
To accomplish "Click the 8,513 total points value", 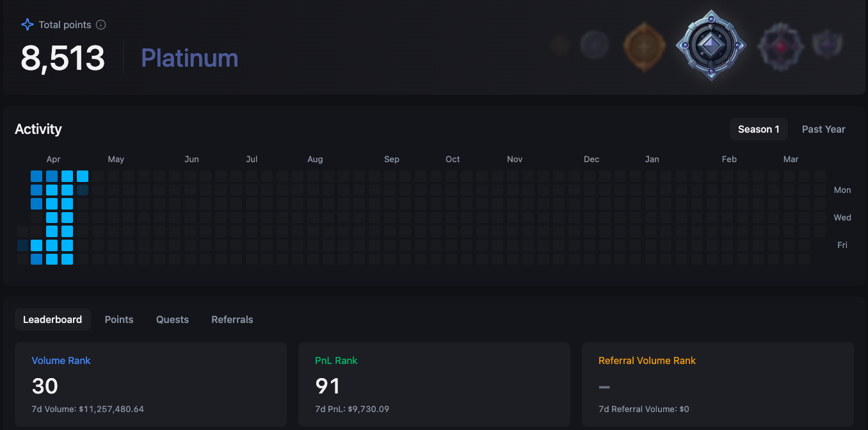I will (63, 58).
